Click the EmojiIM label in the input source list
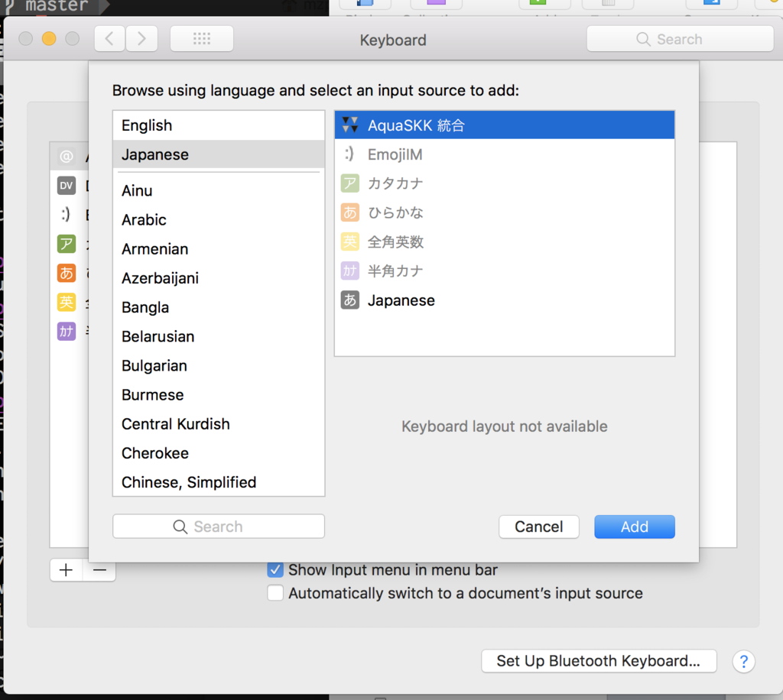This screenshot has width=783, height=700. click(x=395, y=154)
